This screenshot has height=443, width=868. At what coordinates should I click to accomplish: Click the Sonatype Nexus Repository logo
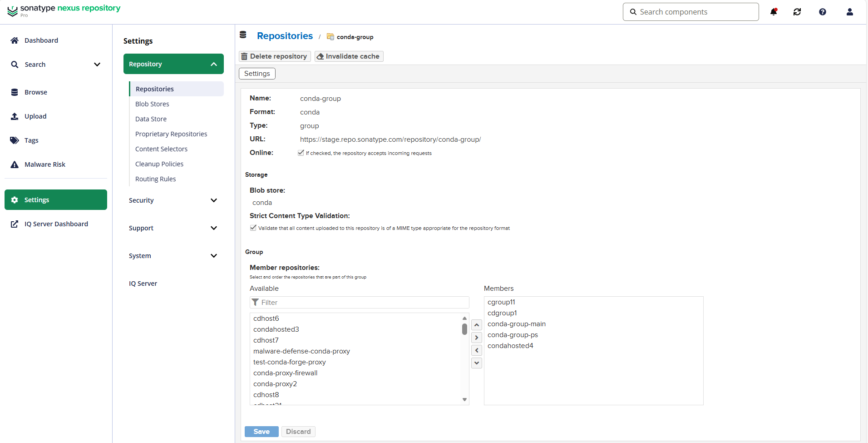(x=64, y=10)
